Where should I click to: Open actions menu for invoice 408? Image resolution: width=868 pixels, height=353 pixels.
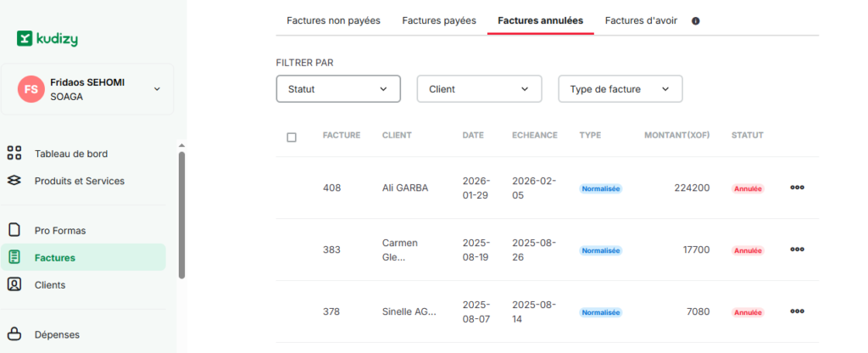coord(797,188)
